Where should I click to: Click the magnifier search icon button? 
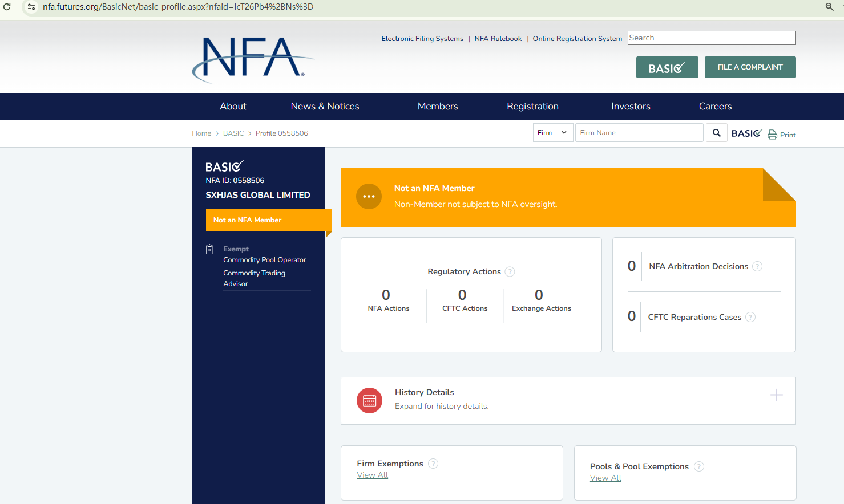click(x=716, y=133)
